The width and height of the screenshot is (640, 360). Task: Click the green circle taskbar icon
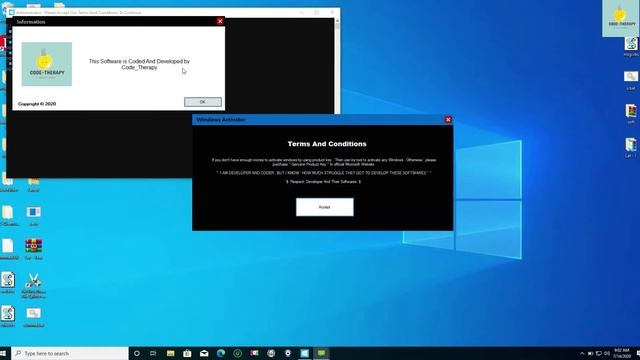[238, 353]
